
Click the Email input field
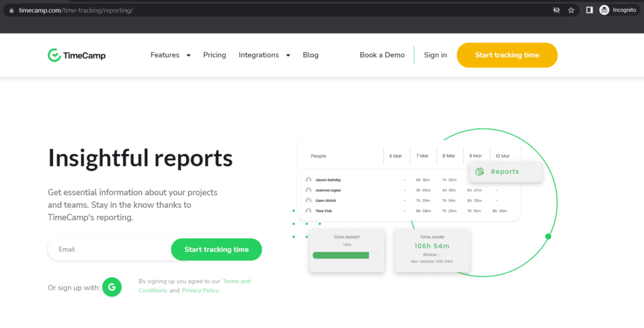click(110, 249)
